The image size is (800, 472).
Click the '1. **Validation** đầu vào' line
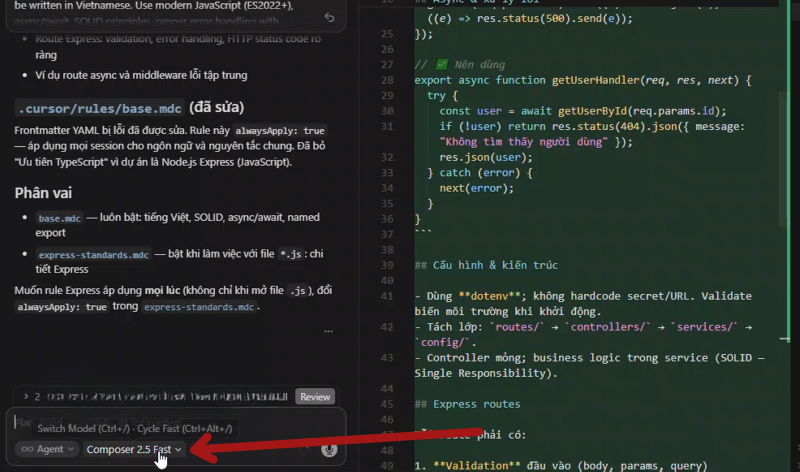(561, 466)
